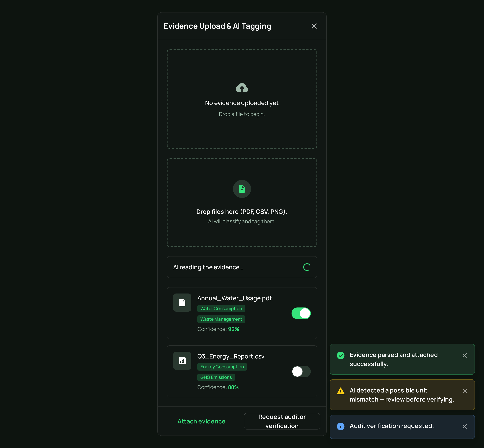Click the GHG Emissions tag
The height and width of the screenshot is (448, 484).
(216, 377)
